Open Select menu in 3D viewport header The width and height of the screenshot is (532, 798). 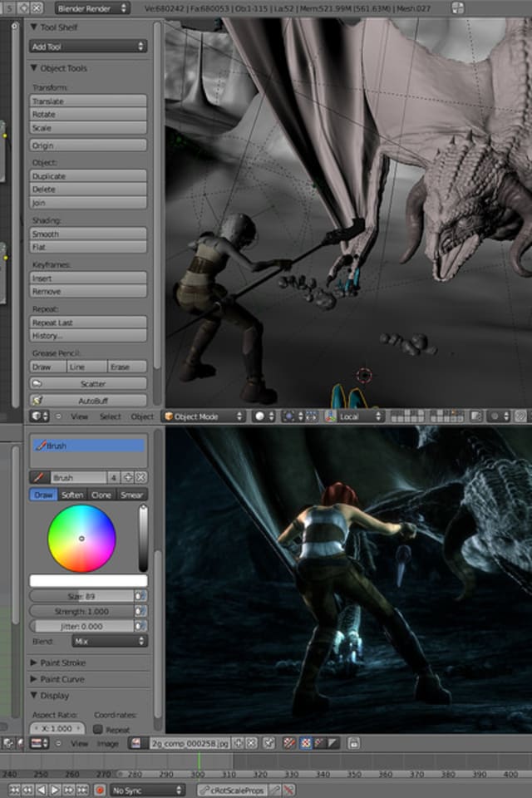(110, 416)
